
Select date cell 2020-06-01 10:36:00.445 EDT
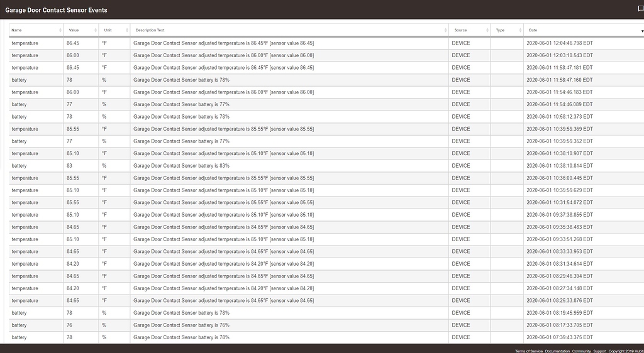[559, 178]
